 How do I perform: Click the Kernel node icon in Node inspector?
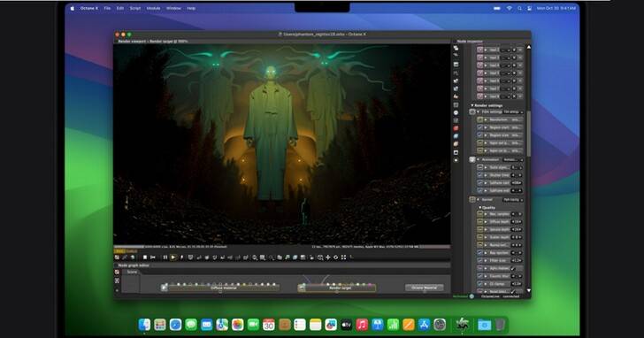coord(472,200)
